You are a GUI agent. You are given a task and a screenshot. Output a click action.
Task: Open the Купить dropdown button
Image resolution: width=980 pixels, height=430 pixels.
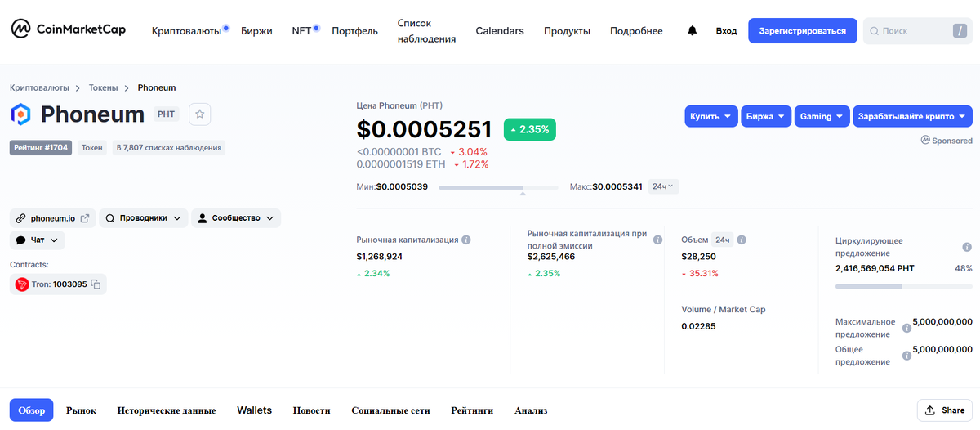(711, 116)
